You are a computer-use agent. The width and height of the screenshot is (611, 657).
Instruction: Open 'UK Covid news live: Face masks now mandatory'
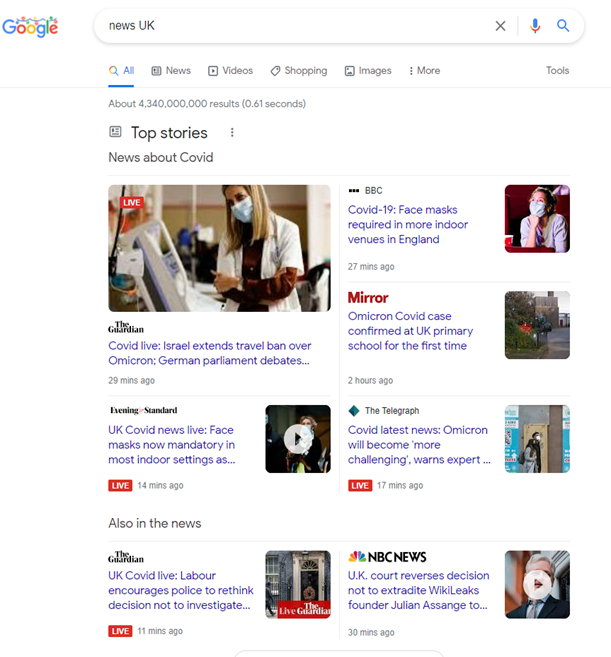click(172, 445)
